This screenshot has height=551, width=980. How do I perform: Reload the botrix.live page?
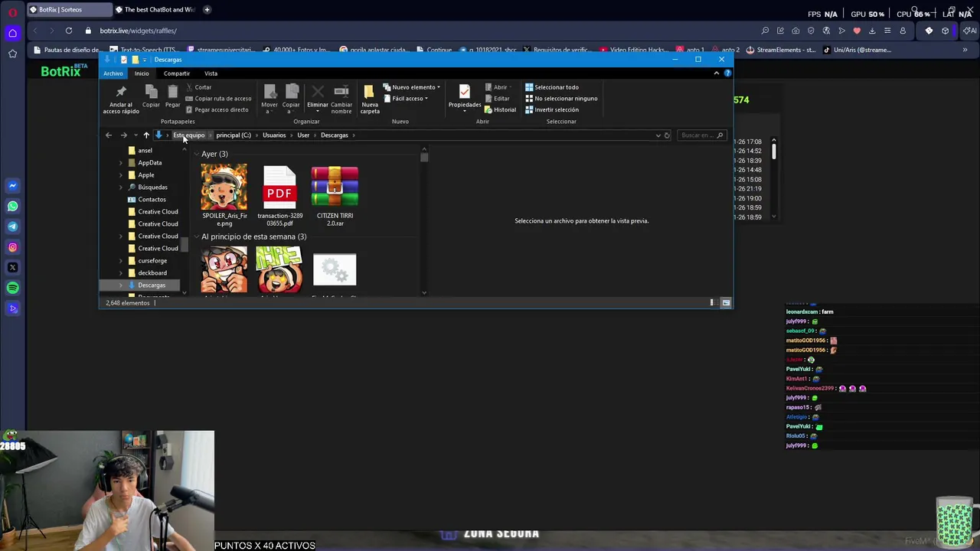[x=69, y=31]
